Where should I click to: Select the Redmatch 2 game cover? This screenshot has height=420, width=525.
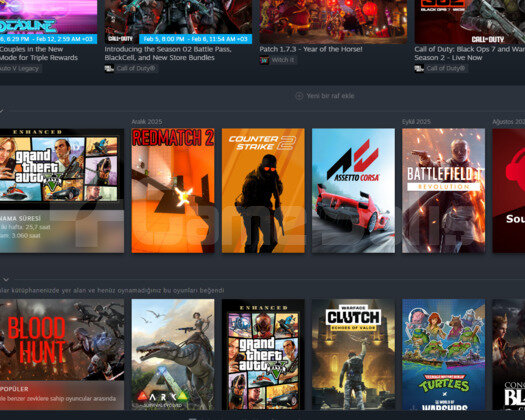click(173, 191)
